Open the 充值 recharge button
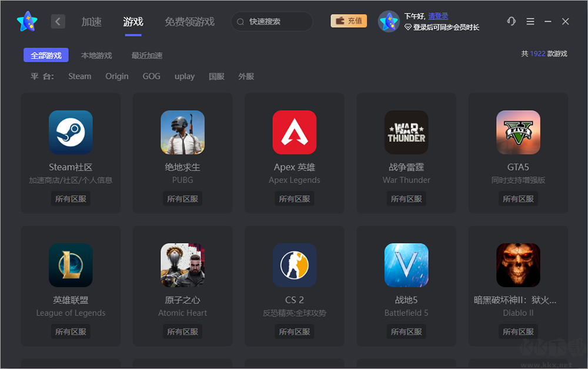This screenshot has width=588, height=369. [349, 21]
